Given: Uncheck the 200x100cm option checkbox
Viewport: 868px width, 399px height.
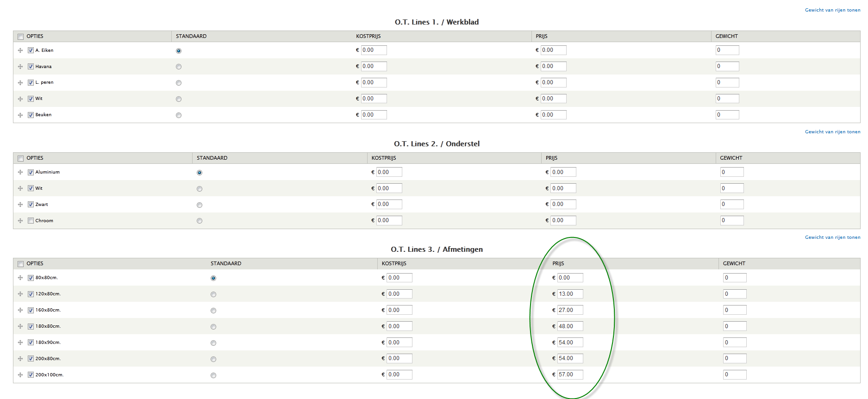Looking at the screenshot, I should pyautogui.click(x=31, y=375).
